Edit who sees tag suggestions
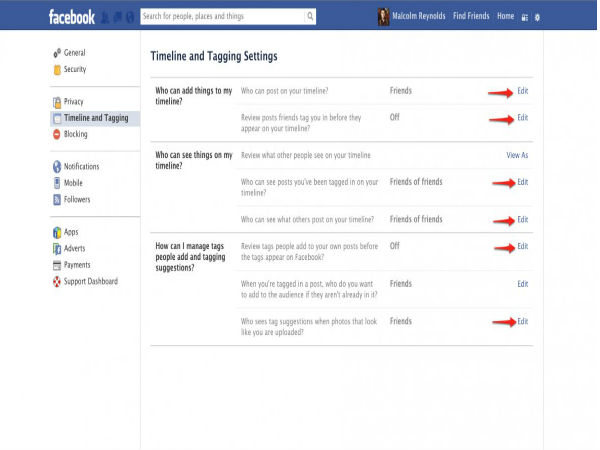Image resolution: width=600 pixels, height=450 pixels. point(523,321)
